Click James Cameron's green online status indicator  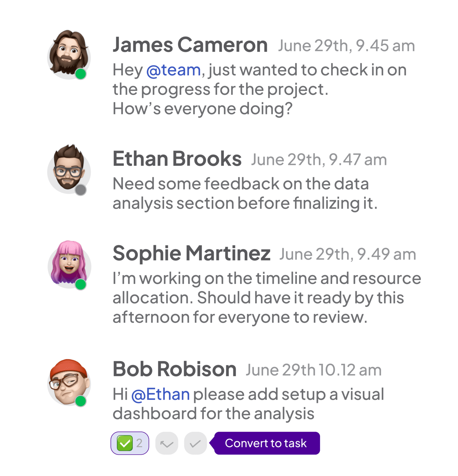pos(81,74)
